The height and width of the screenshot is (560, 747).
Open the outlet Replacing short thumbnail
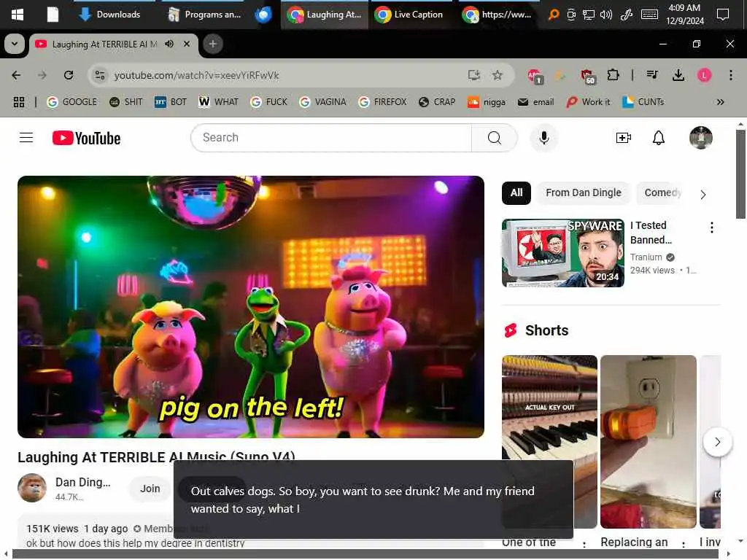tap(648, 441)
